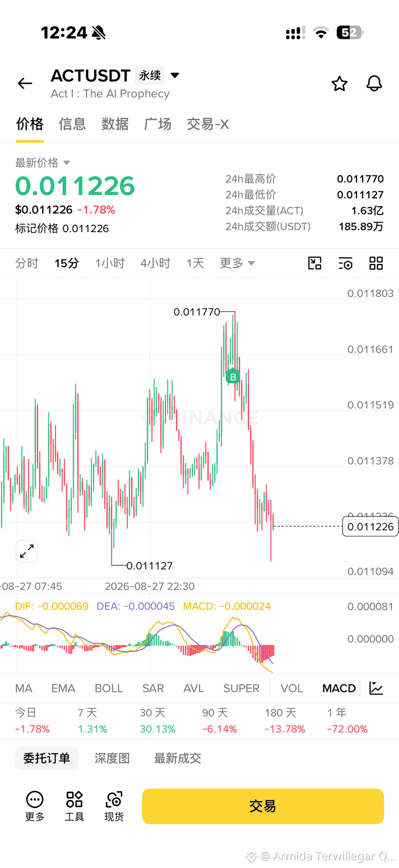Switch to the 价格 tab

[x=30, y=124]
